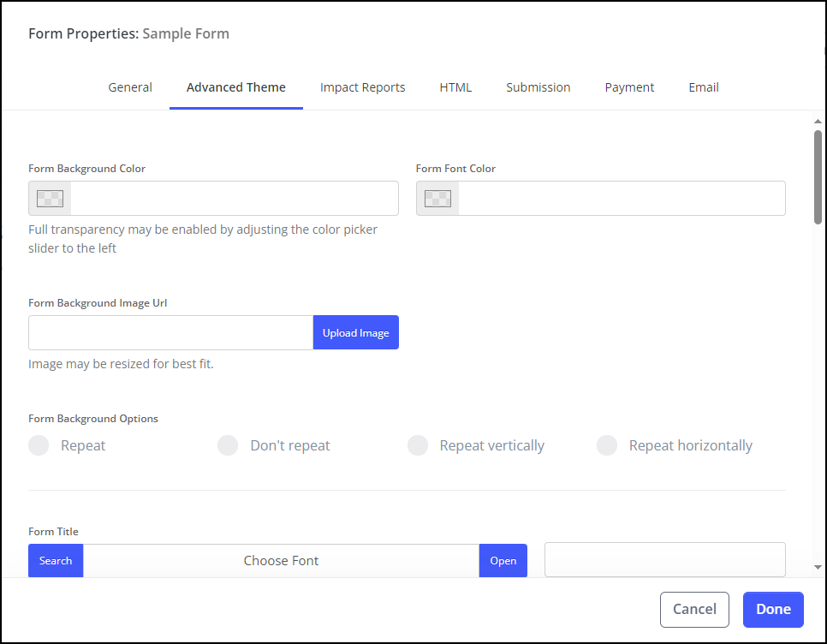Image resolution: width=827 pixels, height=644 pixels.
Task: Select the Repeat background option
Action: tap(39, 445)
